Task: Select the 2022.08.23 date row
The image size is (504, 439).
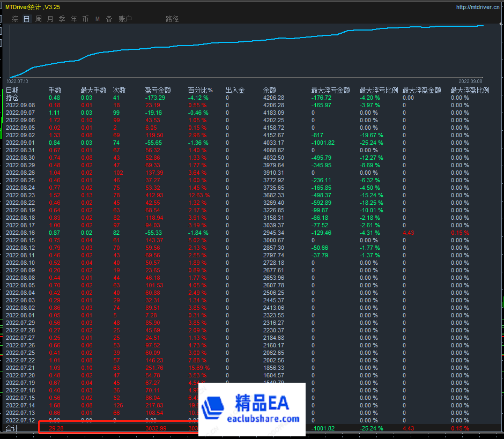Action: 20,195
